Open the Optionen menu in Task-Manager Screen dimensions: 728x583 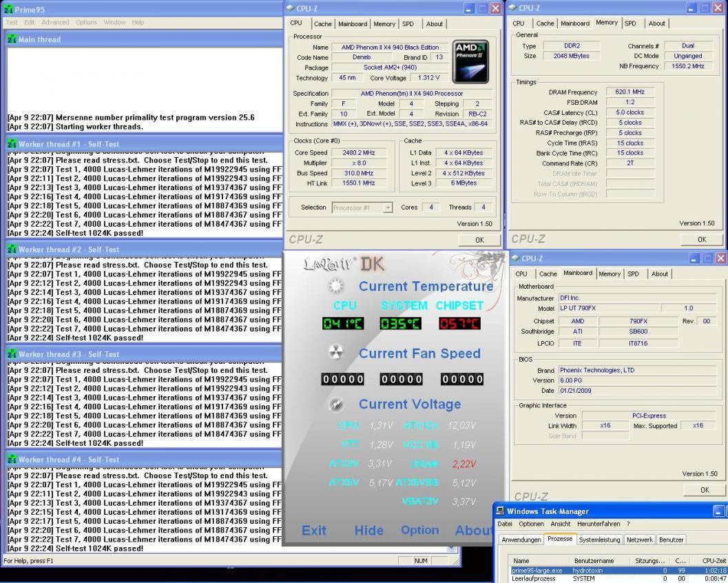531,524
